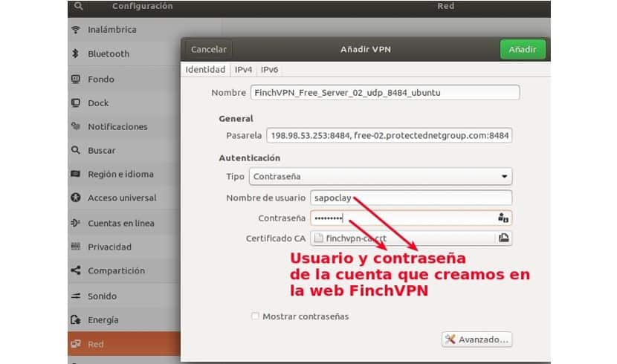Click the tools icon on the Avanzado button
Image resolution: width=617 pixels, height=364 pixels.
[450, 339]
